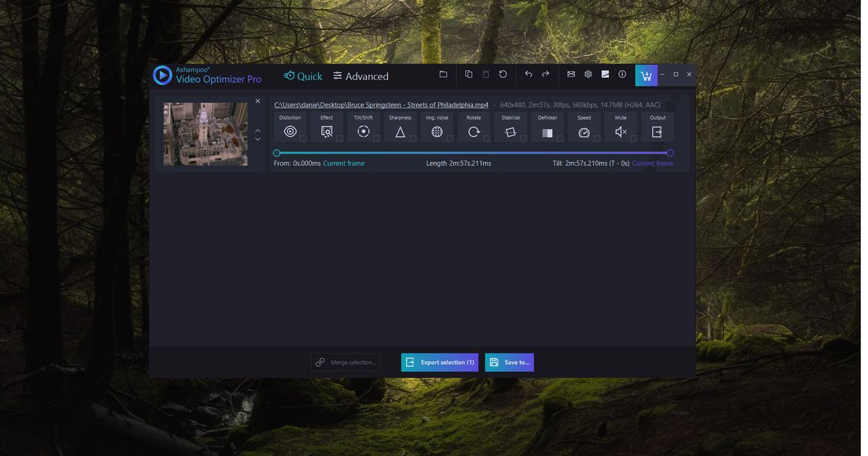This screenshot has width=868, height=456.
Task: Open the Tilt/Shift correction tool
Action: (x=363, y=131)
